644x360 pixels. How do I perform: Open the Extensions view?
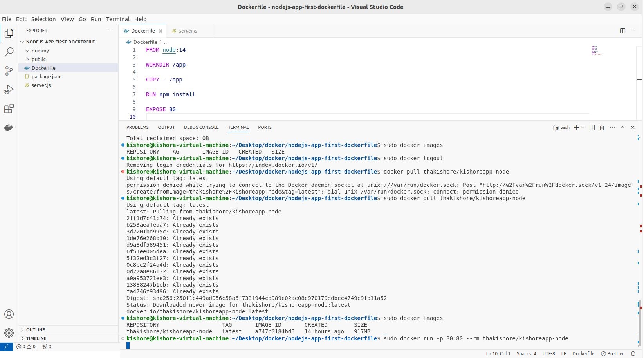point(9,109)
